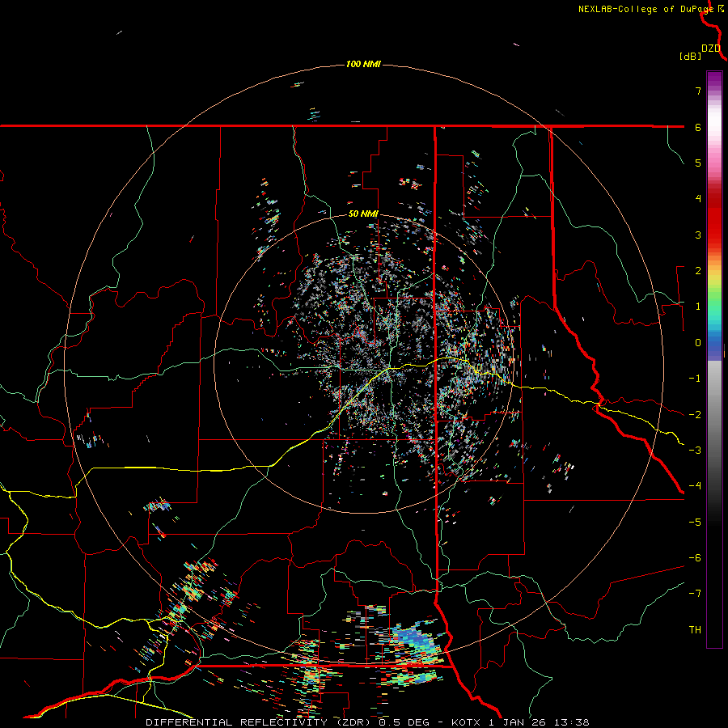Click the -5 value on the color scale
Screen dimensions: 728x728
pyautogui.click(x=695, y=523)
